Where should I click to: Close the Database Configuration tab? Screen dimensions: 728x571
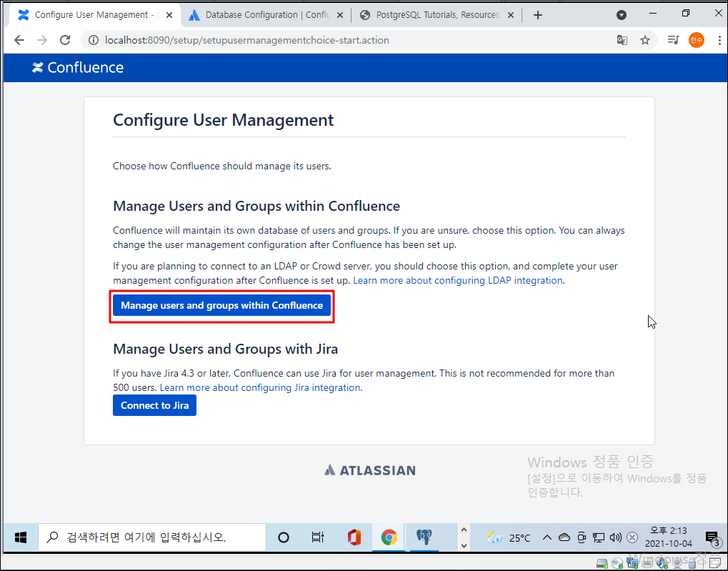[340, 15]
